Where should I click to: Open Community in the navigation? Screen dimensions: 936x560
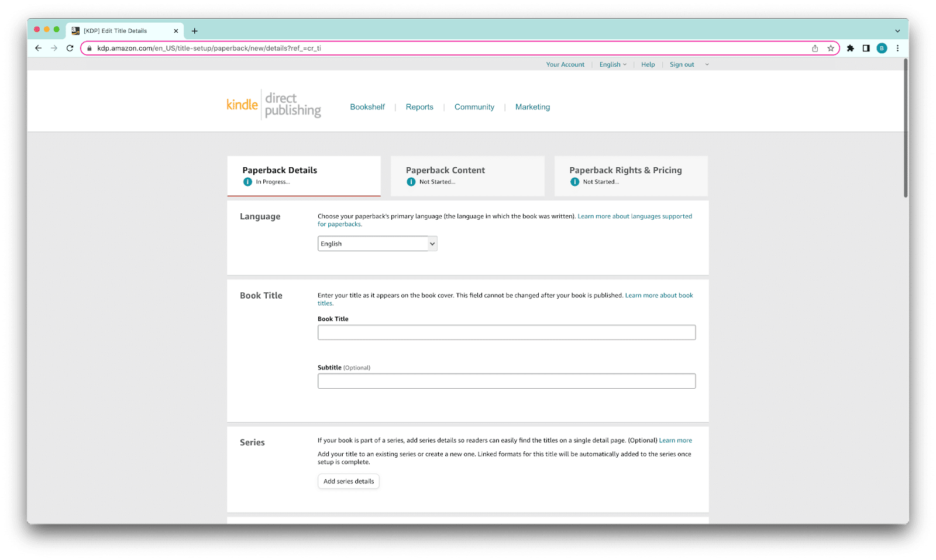(474, 107)
